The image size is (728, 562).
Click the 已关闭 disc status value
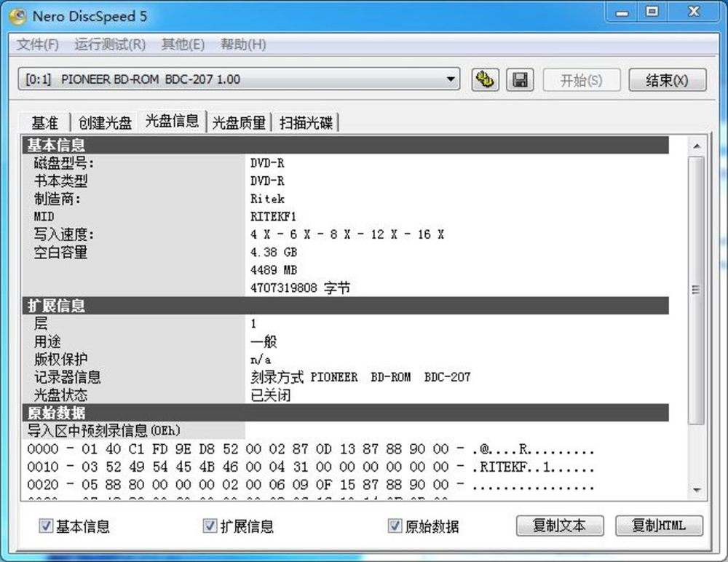point(270,395)
